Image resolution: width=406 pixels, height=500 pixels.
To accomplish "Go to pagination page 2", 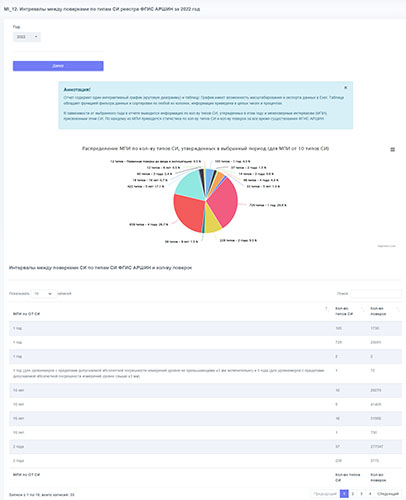I will [353, 493].
